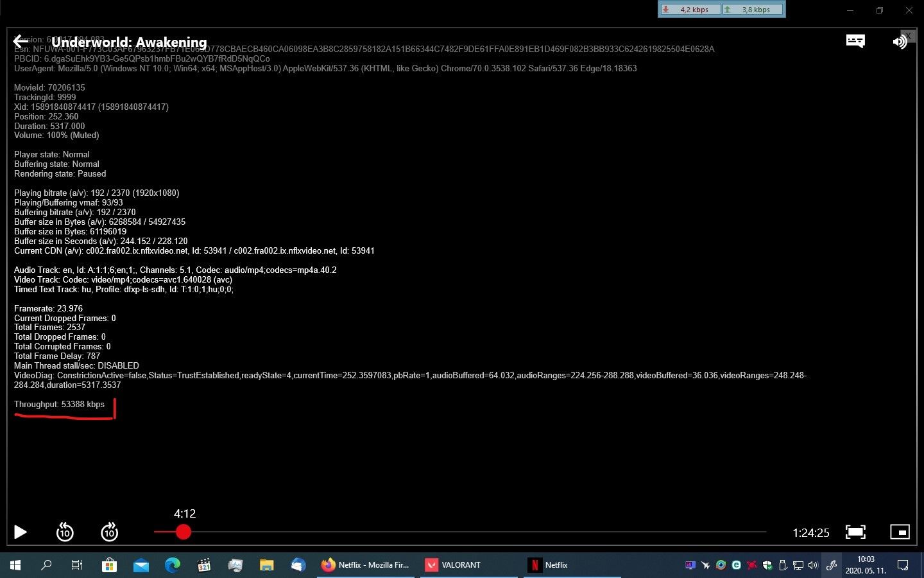Go back using the arrow beside the movie title

[21, 42]
